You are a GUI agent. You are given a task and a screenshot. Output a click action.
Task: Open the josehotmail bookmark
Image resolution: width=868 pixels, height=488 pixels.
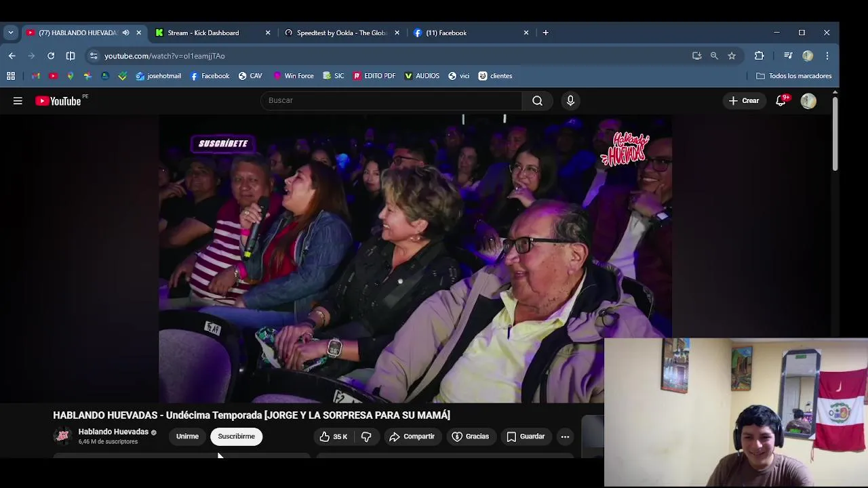click(x=158, y=76)
